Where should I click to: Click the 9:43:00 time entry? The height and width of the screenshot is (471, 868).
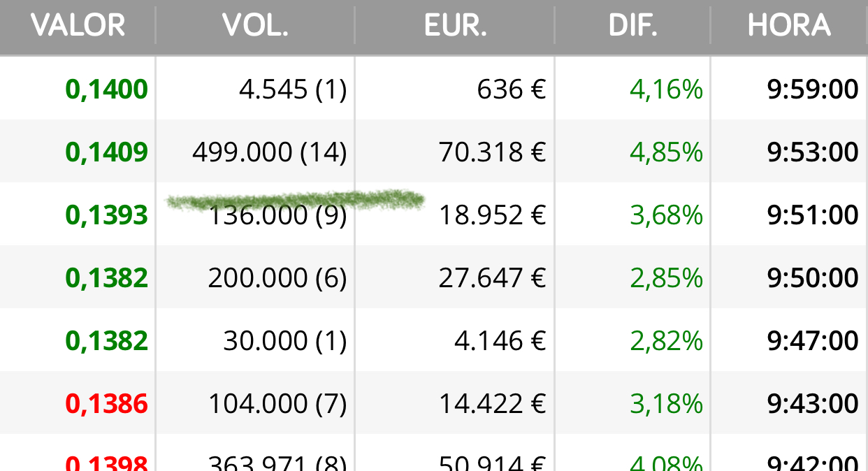pos(813,404)
